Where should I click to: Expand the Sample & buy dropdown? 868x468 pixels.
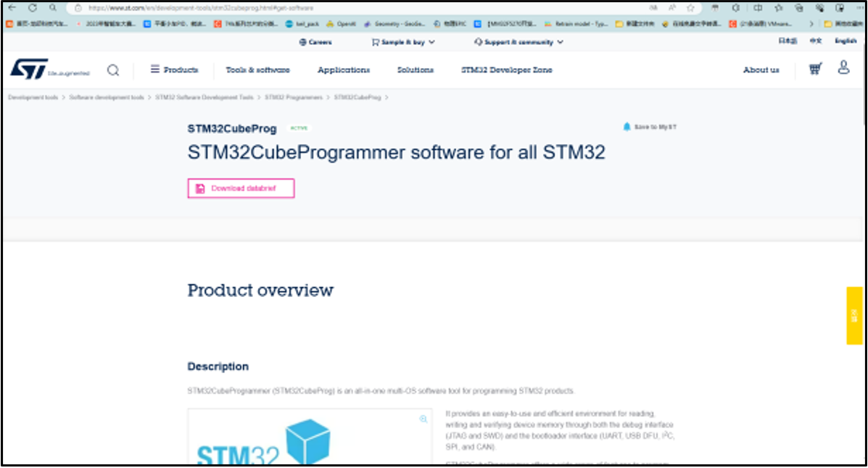pos(408,42)
